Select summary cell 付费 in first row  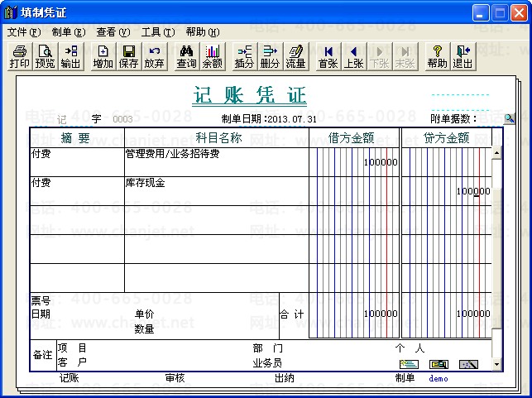(77, 162)
